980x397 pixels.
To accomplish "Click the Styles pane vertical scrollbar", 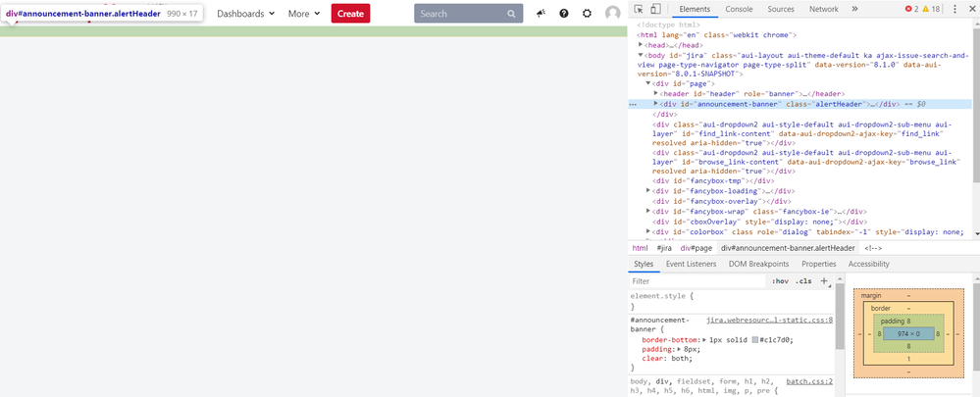I will pyautogui.click(x=840, y=319).
